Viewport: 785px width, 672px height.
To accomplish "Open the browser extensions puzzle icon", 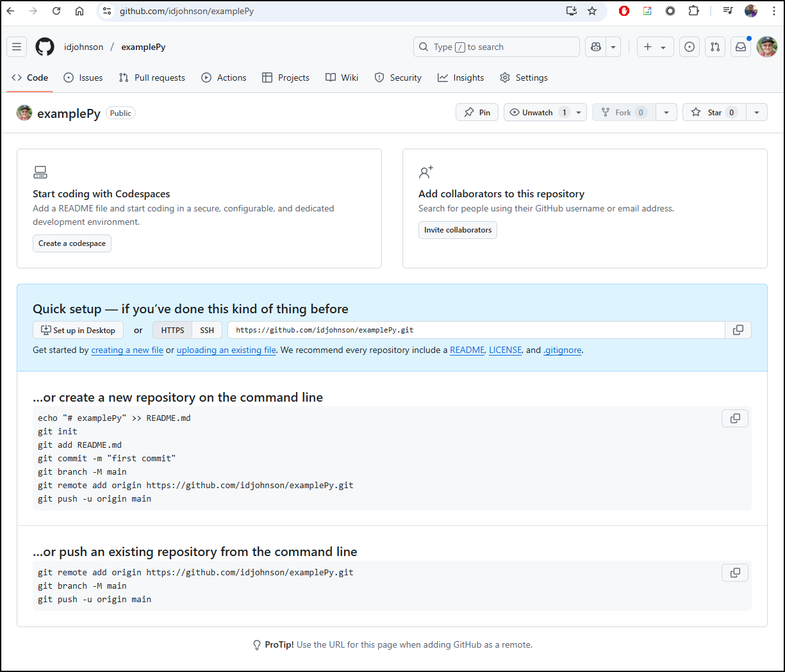I will 693,11.
